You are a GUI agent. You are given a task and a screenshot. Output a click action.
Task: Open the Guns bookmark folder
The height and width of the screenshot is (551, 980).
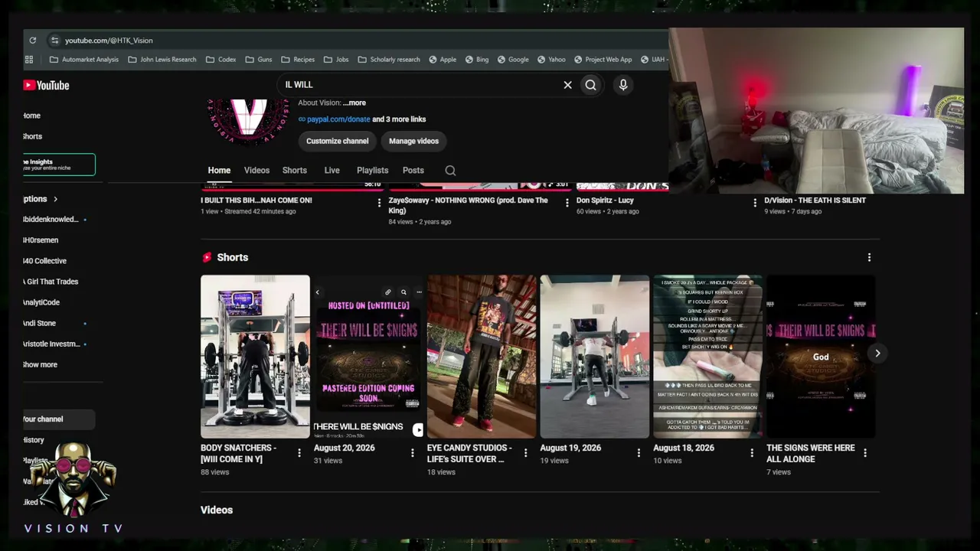click(258, 60)
